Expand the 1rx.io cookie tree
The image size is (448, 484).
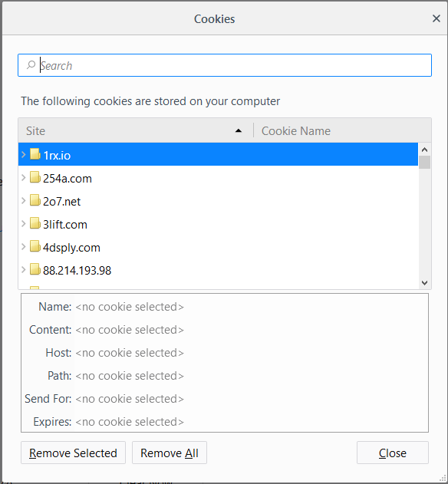[x=23, y=154]
